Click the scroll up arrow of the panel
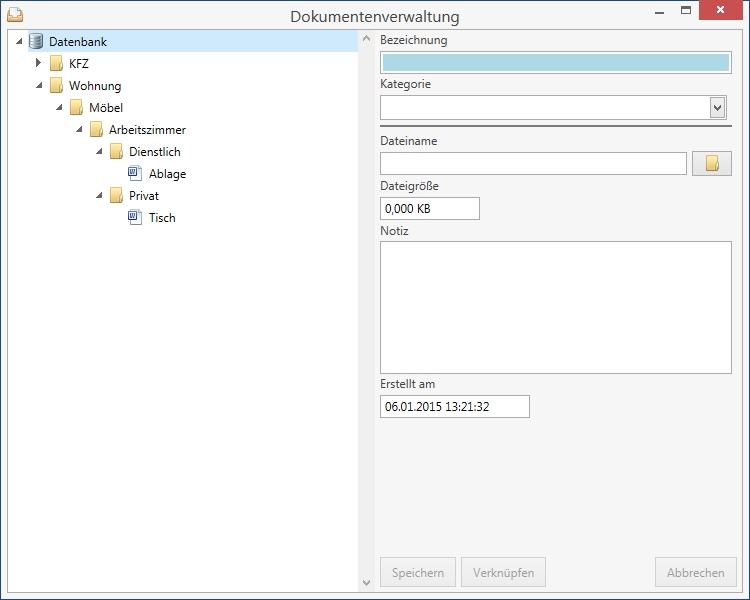750x600 pixels. (x=366, y=38)
